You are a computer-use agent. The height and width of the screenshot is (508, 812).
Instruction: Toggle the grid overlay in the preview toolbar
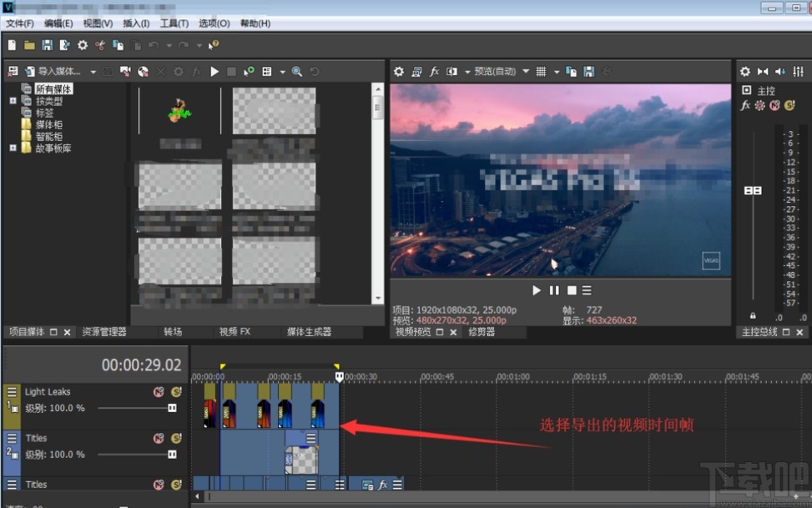pos(541,71)
